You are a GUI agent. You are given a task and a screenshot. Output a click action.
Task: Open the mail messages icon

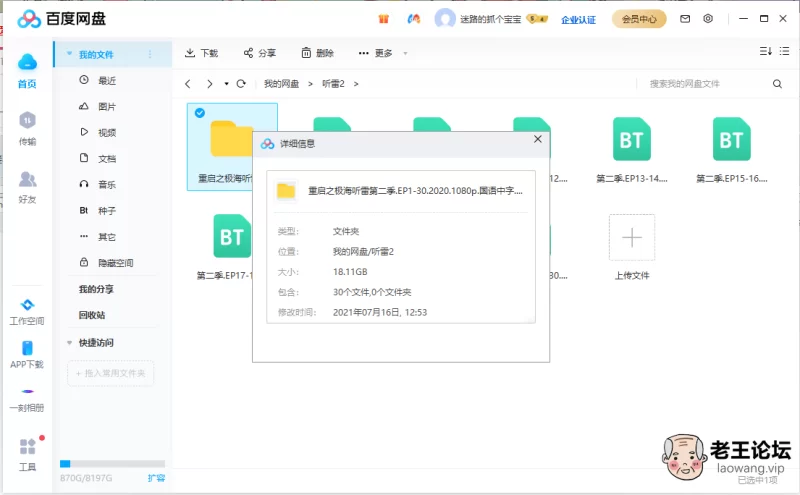[685, 19]
